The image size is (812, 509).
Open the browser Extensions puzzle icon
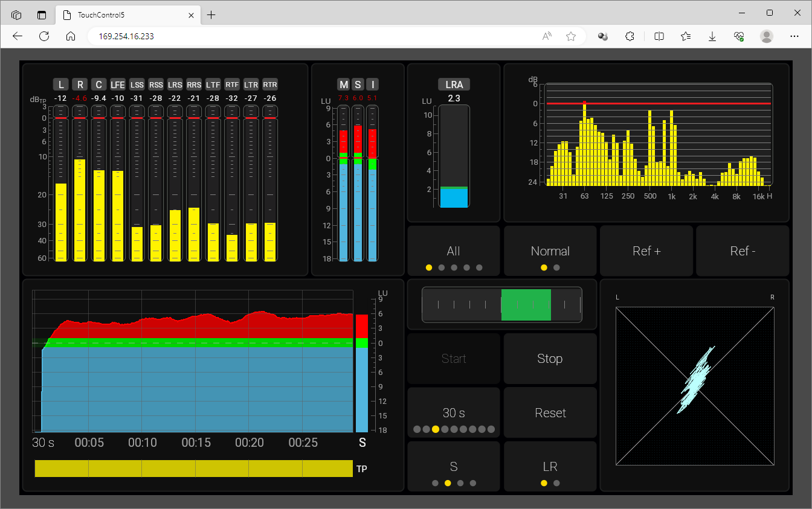click(x=630, y=36)
